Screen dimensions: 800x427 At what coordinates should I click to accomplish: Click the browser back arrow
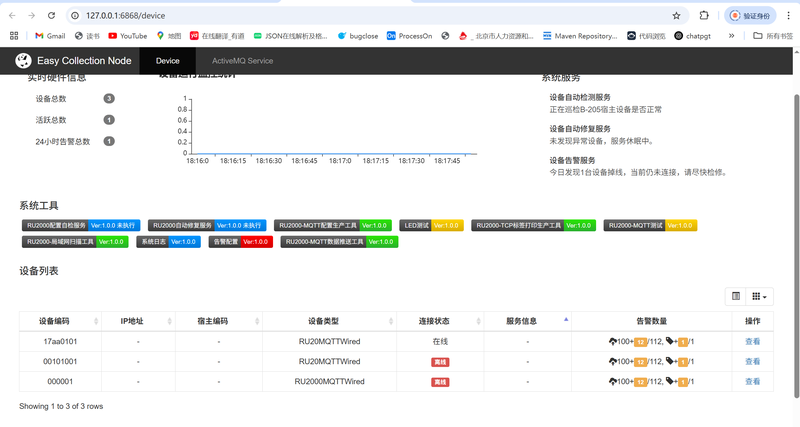12,16
